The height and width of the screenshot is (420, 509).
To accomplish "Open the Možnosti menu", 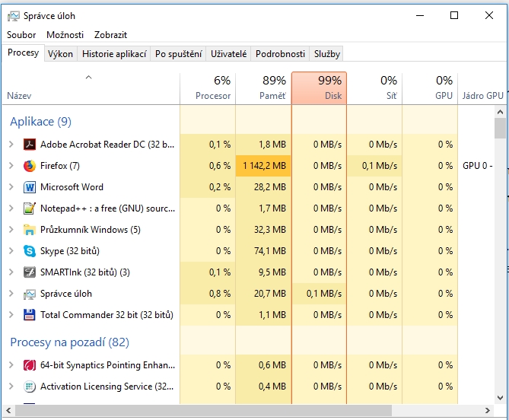I will pos(65,35).
